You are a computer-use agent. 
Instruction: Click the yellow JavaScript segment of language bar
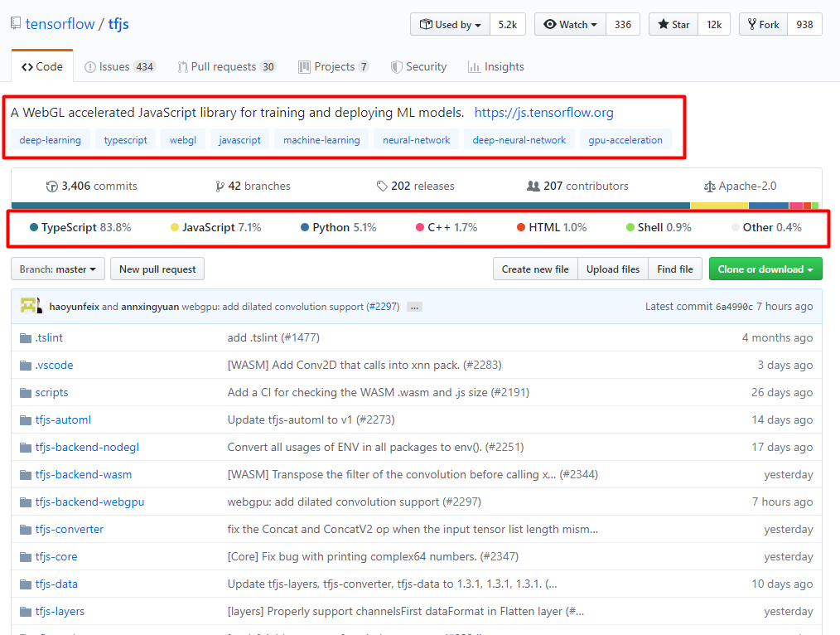pyautogui.click(x=719, y=206)
